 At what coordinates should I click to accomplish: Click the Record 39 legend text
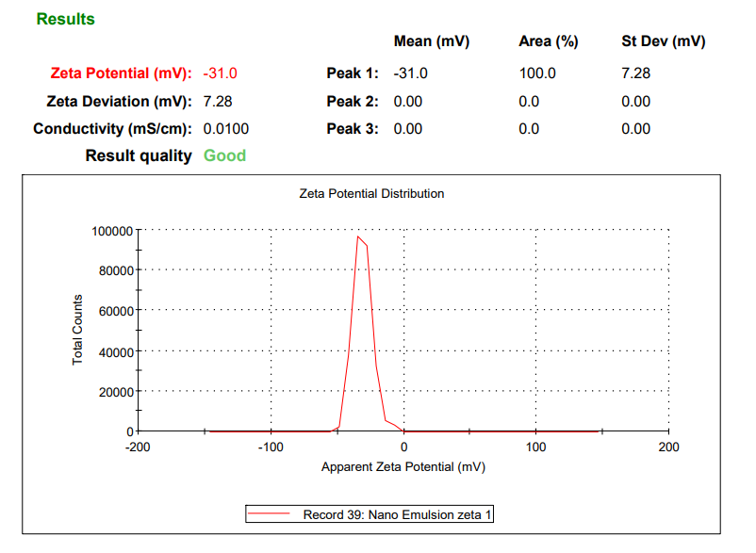tap(397, 514)
